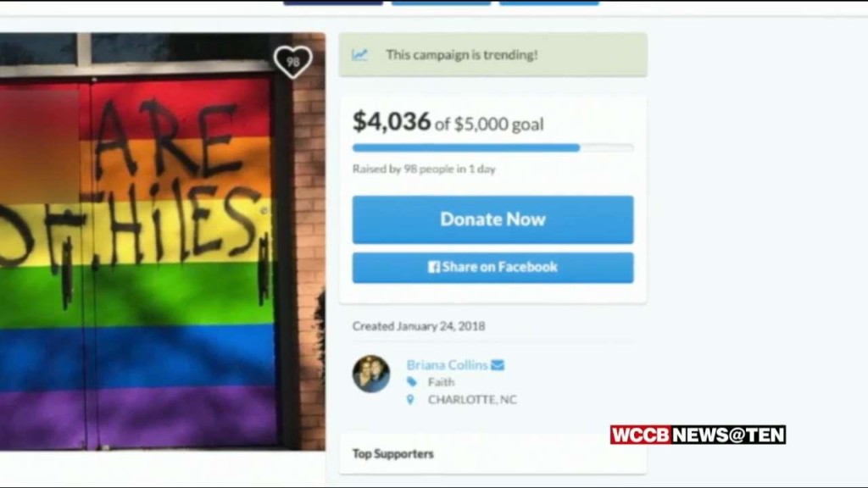Click the 'This campaign is trending!' banner
The width and height of the screenshot is (868, 488).
point(492,55)
